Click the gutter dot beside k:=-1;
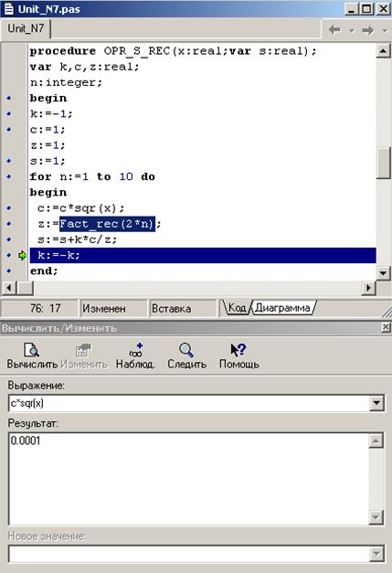392x573 pixels. pos(9,113)
